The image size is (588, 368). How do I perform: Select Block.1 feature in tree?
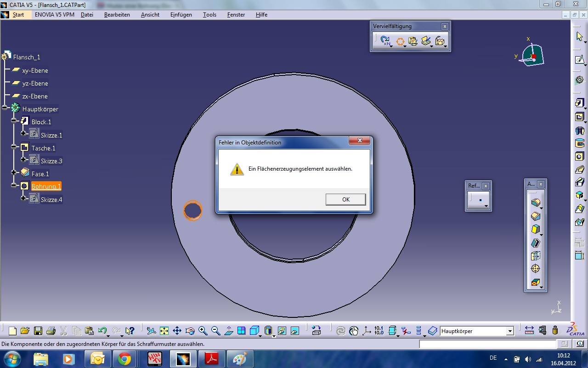[x=41, y=122]
